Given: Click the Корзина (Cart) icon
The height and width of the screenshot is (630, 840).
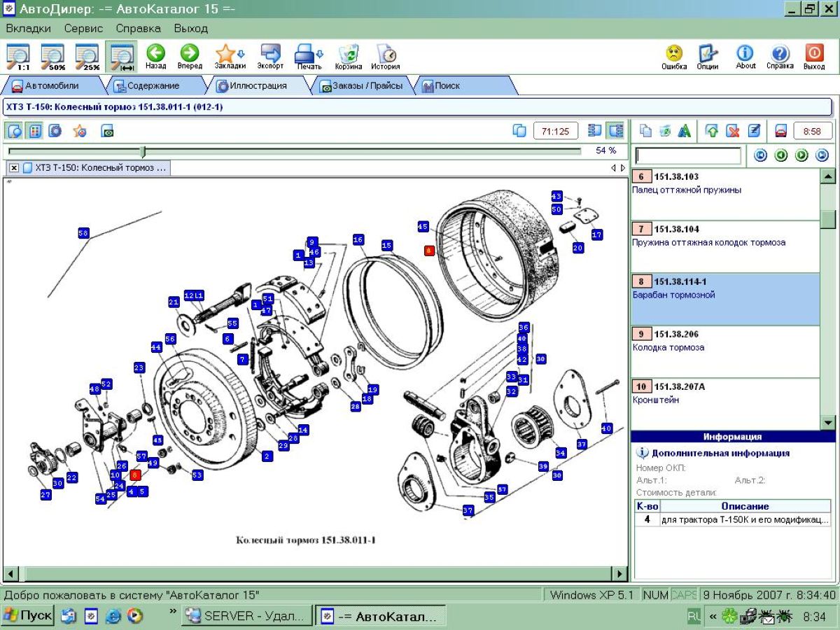Looking at the screenshot, I should pos(349,56).
